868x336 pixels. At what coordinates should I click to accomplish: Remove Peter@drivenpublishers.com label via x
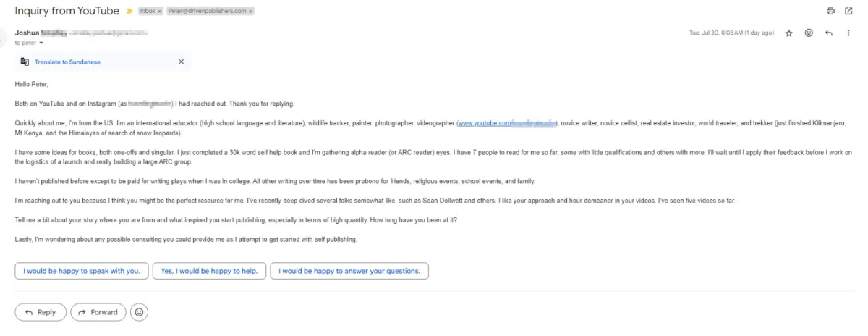pyautogui.click(x=249, y=12)
